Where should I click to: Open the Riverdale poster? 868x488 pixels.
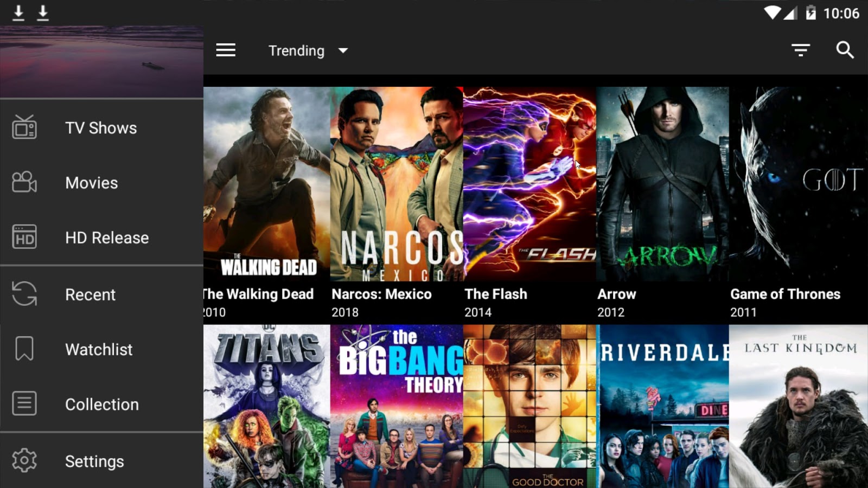[x=662, y=406]
